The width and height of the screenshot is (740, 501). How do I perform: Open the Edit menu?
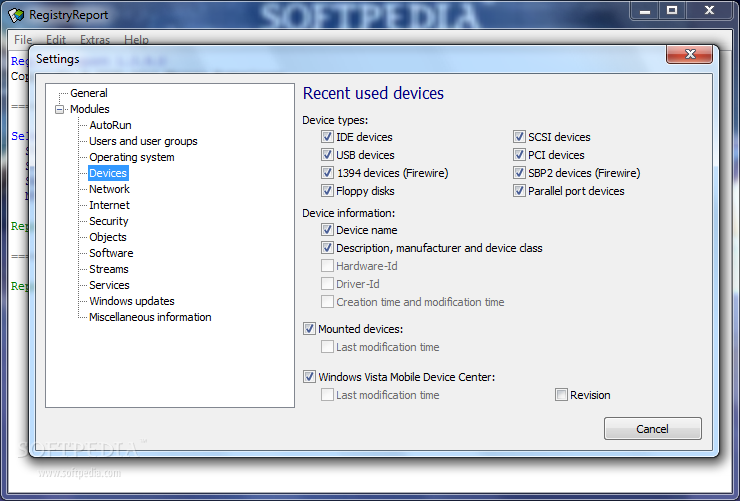[x=56, y=40]
